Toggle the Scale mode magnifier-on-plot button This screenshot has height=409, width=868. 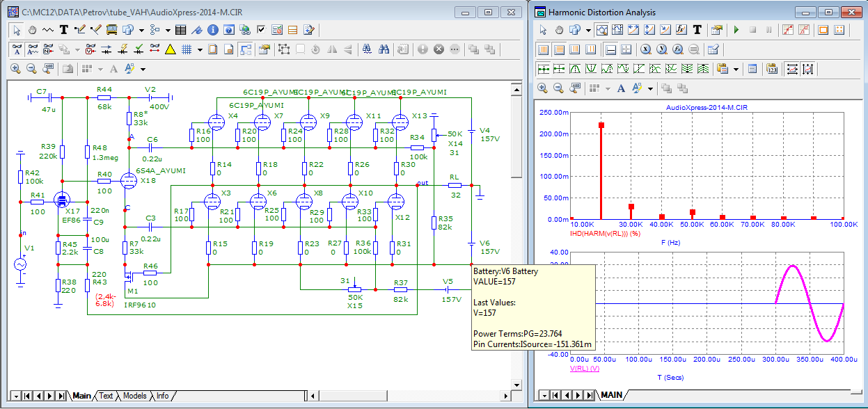tap(601, 30)
